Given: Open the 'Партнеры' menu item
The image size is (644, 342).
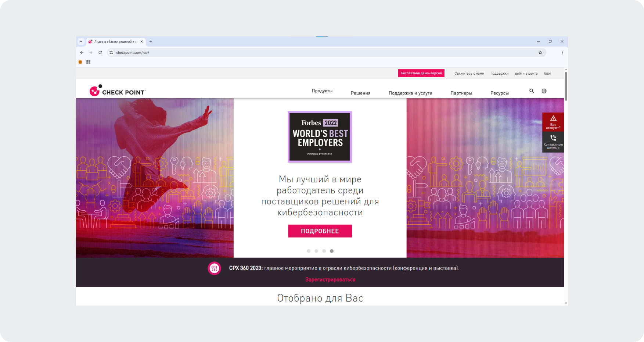Looking at the screenshot, I should click(461, 93).
